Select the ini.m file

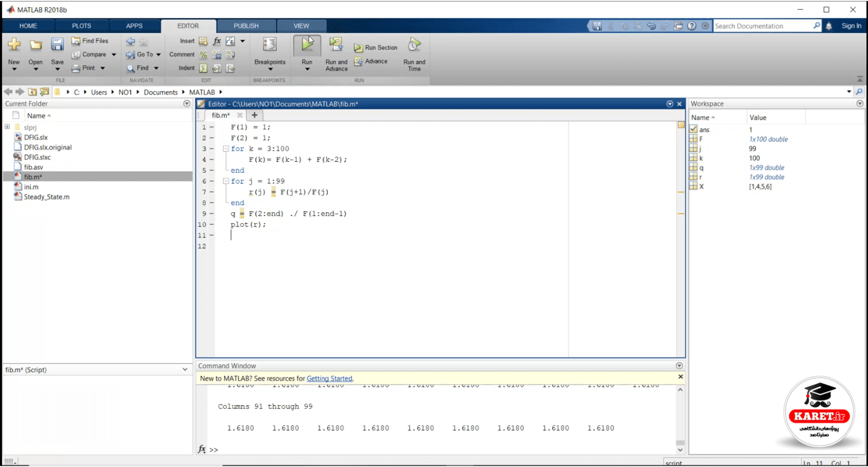[31, 187]
